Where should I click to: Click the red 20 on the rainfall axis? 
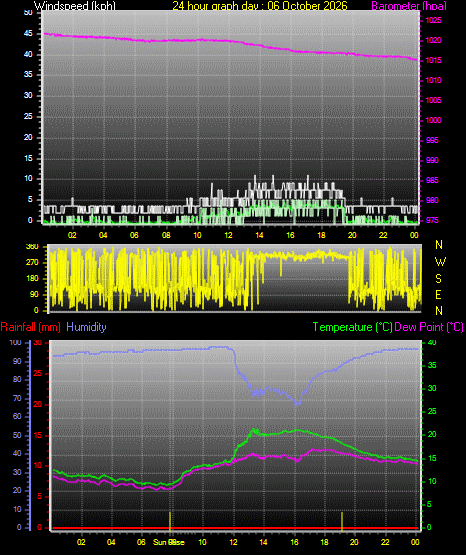tap(38, 404)
